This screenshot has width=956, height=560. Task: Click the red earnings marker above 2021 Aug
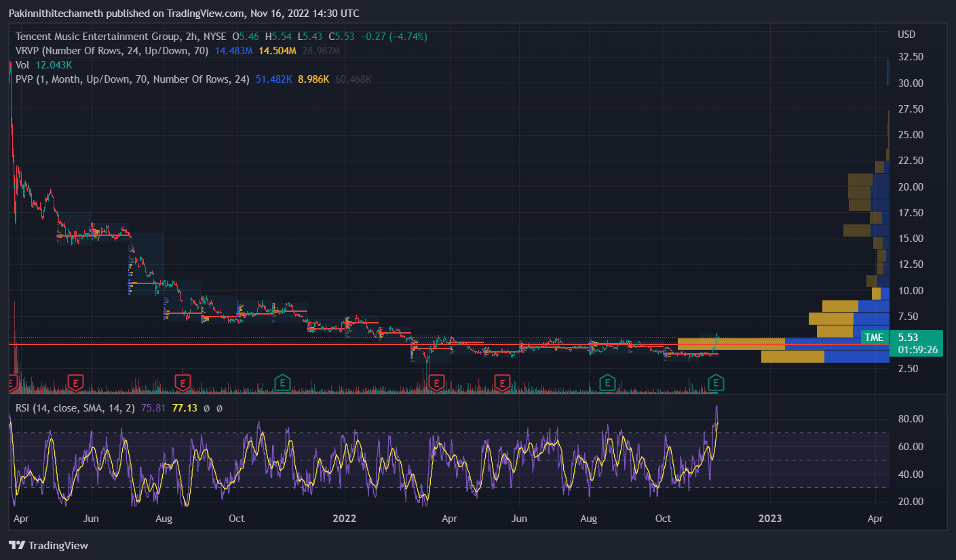click(182, 383)
